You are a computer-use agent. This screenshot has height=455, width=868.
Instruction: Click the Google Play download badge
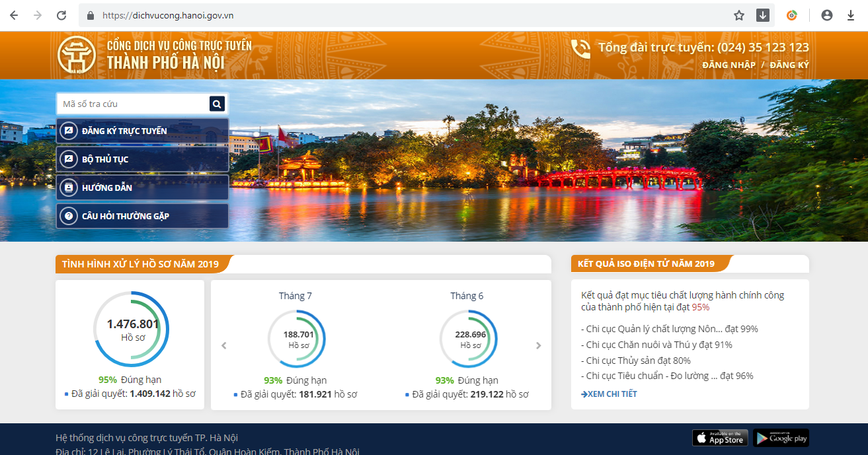781,438
